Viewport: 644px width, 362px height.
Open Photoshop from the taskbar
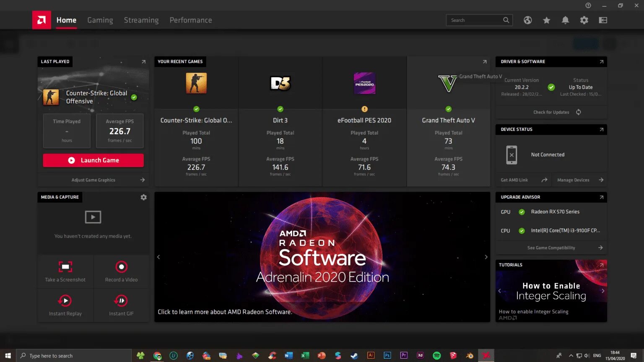[x=387, y=356]
